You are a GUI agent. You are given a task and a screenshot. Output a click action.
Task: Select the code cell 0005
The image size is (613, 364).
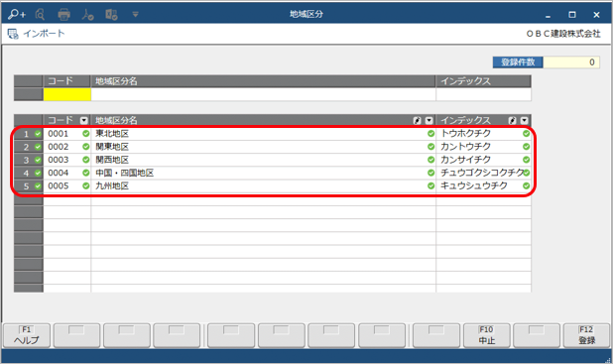(66, 185)
